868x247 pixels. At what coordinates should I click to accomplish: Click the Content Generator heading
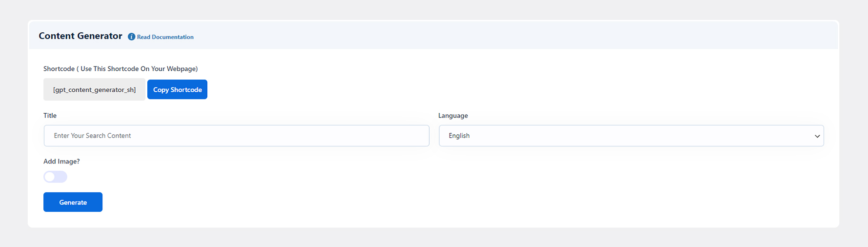tap(80, 36)
